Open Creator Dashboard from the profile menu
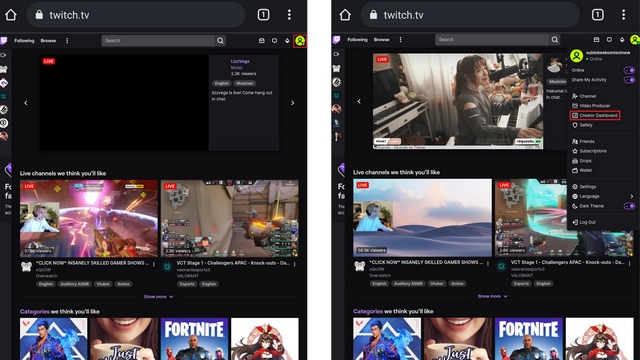This screenshot has width=640, height=360. pos(595,116)
